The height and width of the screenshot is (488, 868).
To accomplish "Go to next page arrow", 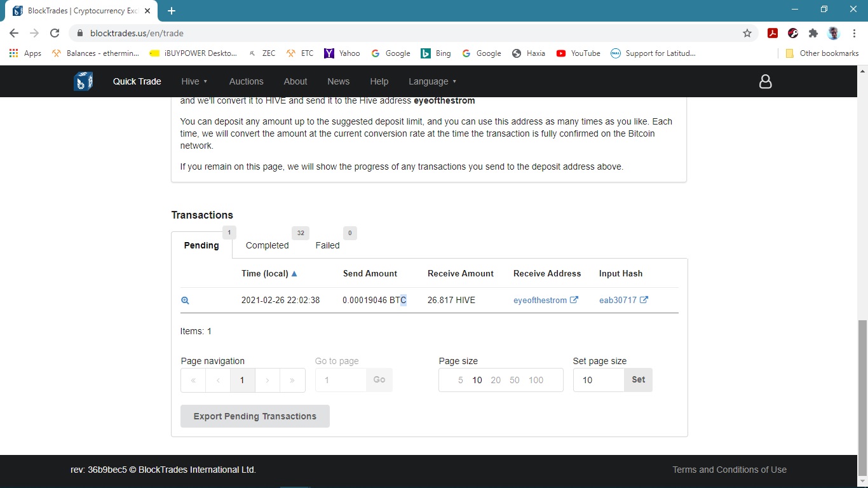I will point(268,380).
